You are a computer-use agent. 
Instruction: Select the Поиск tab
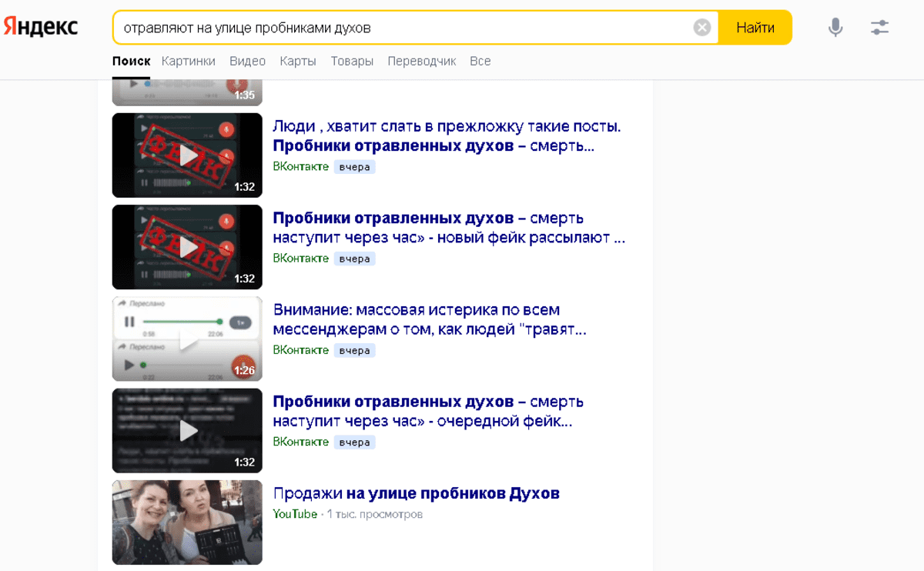131,61
